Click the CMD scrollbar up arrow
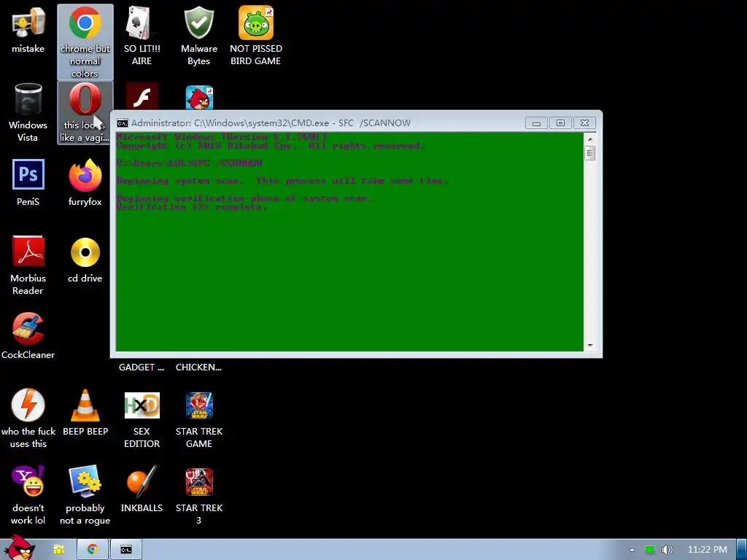This screenshot has width=747, height=560. [590, 139]
